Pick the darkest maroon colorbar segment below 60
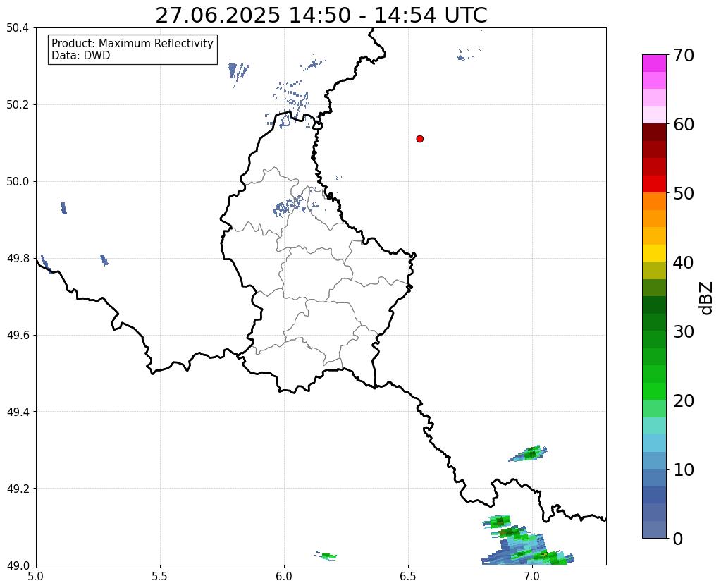This screenshot has width=721, height=588. [x=654, y=132]
